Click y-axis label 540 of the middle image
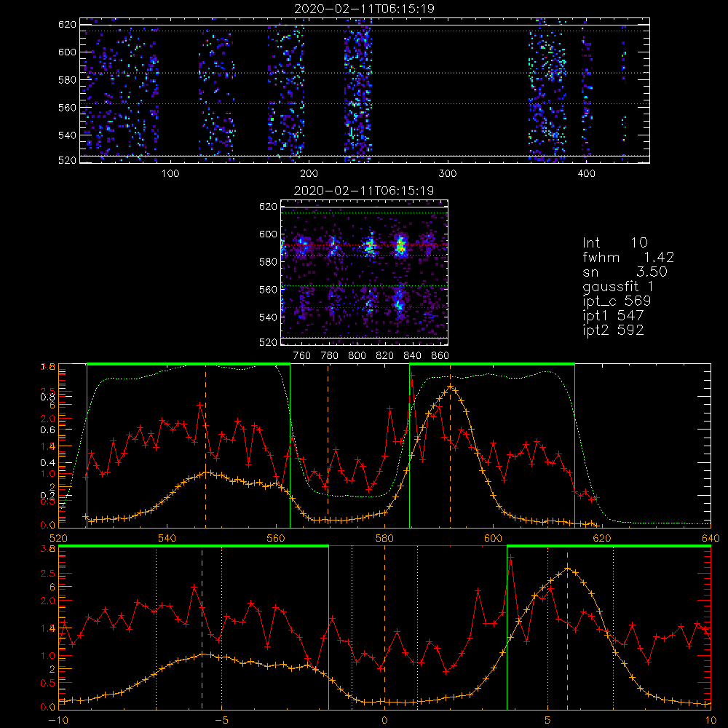 tap(269, 317)
